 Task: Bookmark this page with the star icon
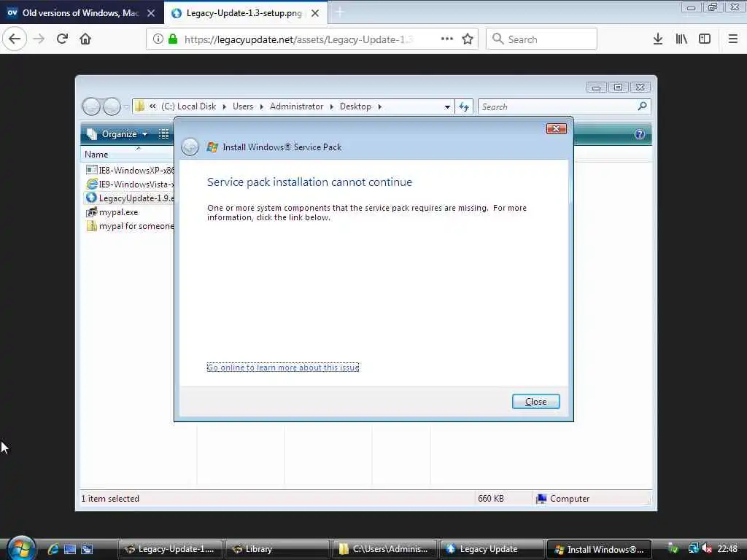[x=468, y=39]
